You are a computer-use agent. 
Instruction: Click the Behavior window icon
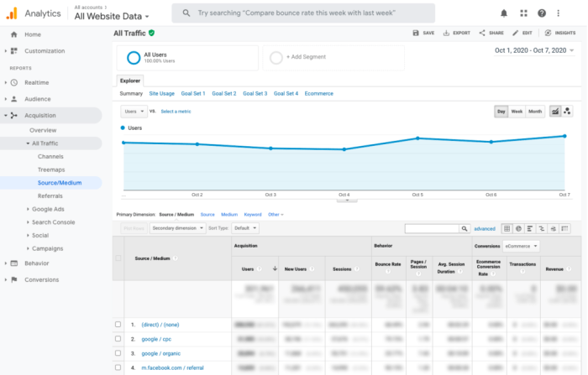[14, 263]
